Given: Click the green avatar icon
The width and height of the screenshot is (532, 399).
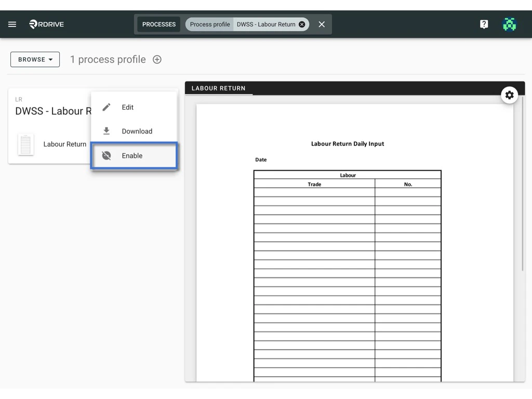Looking at the screenshot, I should (x=510, y=24).
